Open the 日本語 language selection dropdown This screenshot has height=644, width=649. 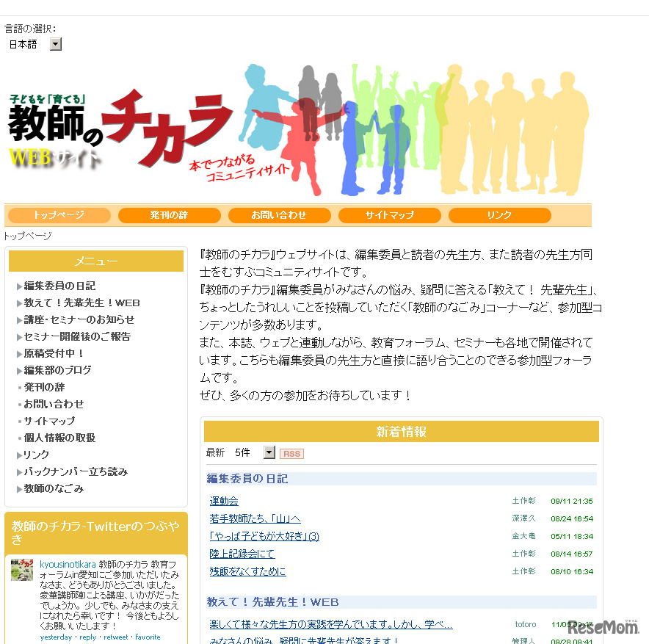55,44
